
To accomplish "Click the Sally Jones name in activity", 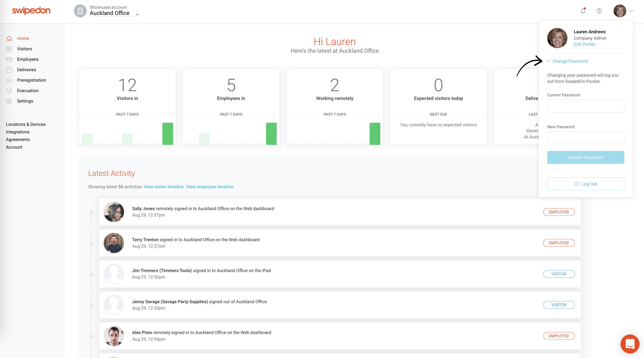I will (x=143, y=208).
